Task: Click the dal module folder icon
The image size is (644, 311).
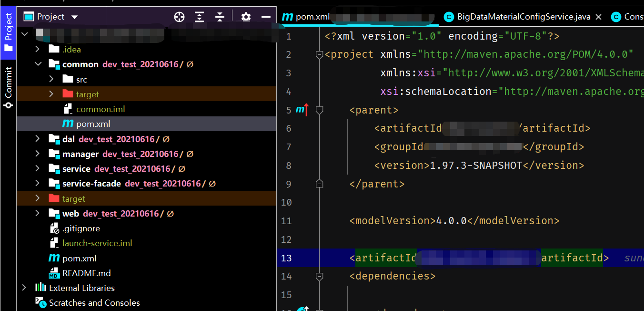Action: pos(54,139)
